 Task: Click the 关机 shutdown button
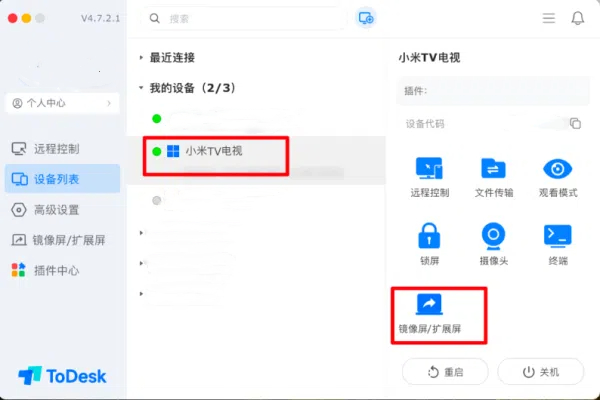click(541, 372)
